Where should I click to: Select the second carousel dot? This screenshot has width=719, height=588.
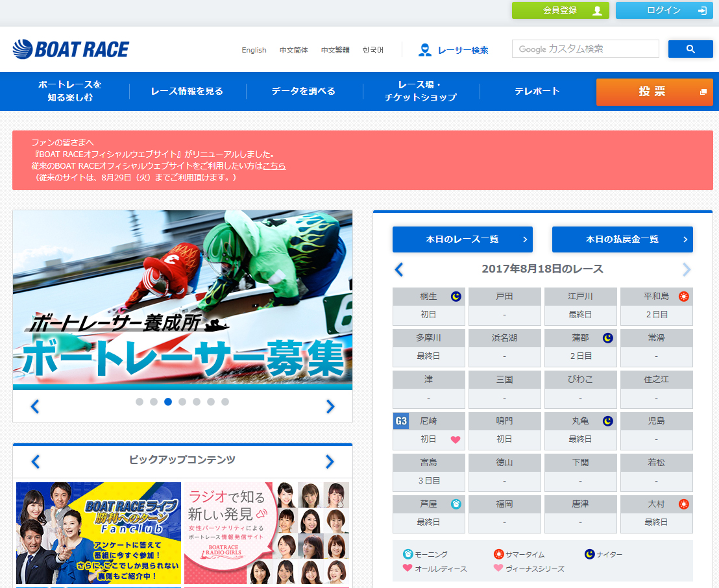[154, 402]
